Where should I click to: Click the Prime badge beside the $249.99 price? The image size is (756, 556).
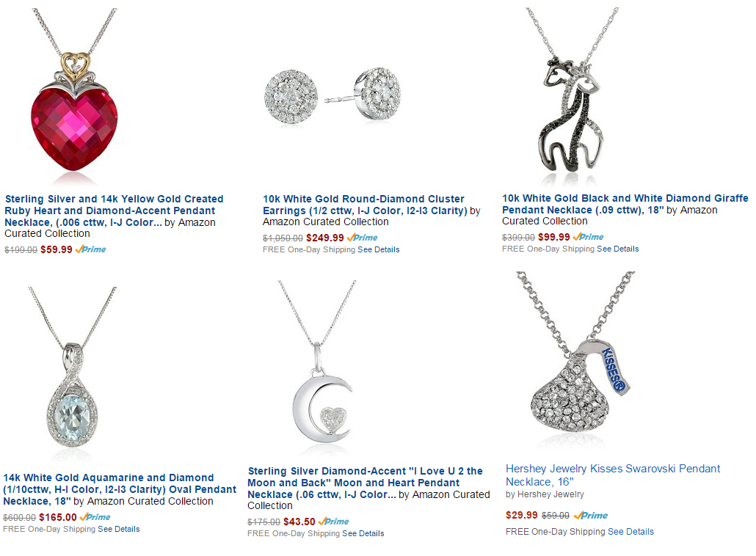[362, 238]
